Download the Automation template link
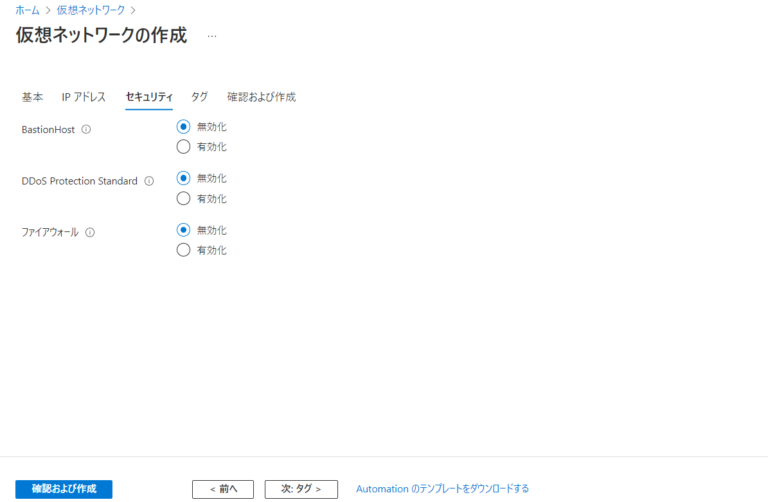 pos(442,489)
